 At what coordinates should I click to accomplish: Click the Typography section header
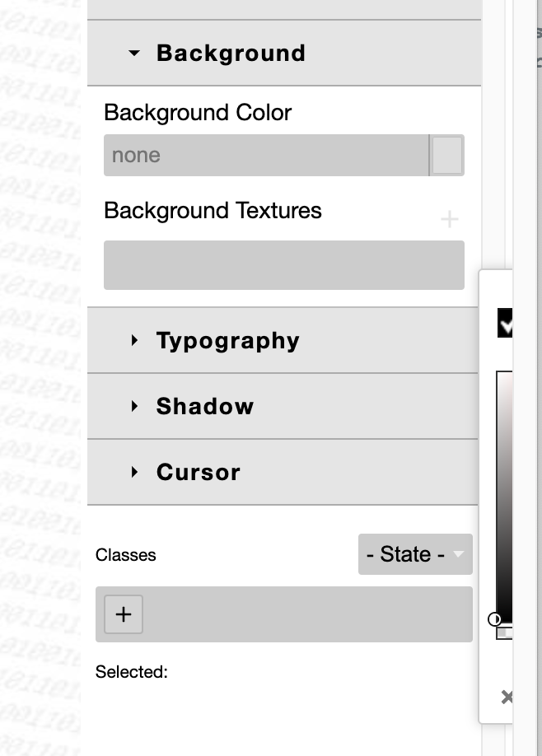point(227,340)
